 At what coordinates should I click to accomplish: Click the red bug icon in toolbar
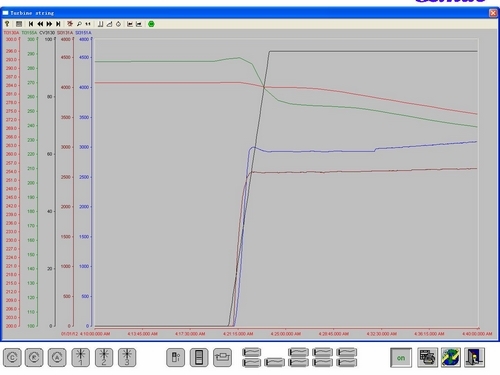[70, 24]
